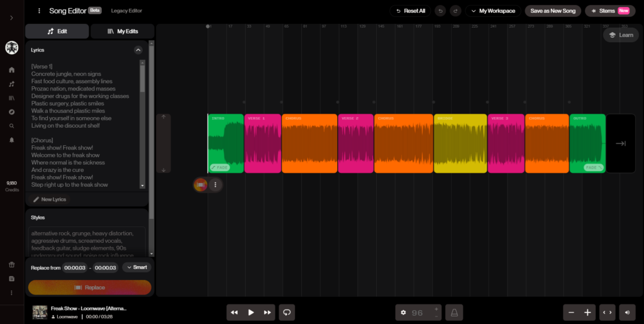Select the Edit tab
Viewport: 644px width, 324px height.
(x=57, y=31)
